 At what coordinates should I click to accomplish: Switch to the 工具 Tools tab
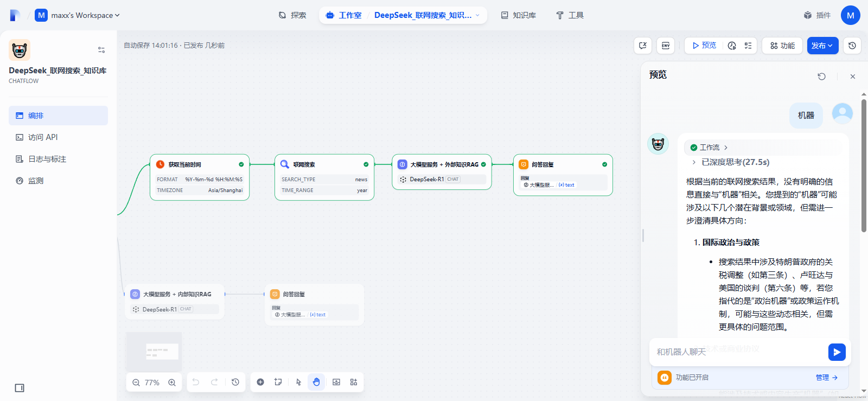coord(570,15)
